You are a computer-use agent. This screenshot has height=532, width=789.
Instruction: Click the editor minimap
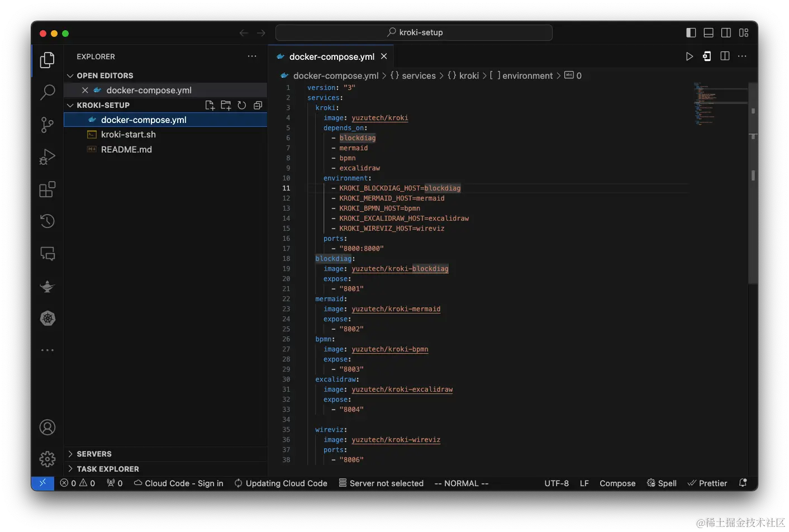(720, 104)
